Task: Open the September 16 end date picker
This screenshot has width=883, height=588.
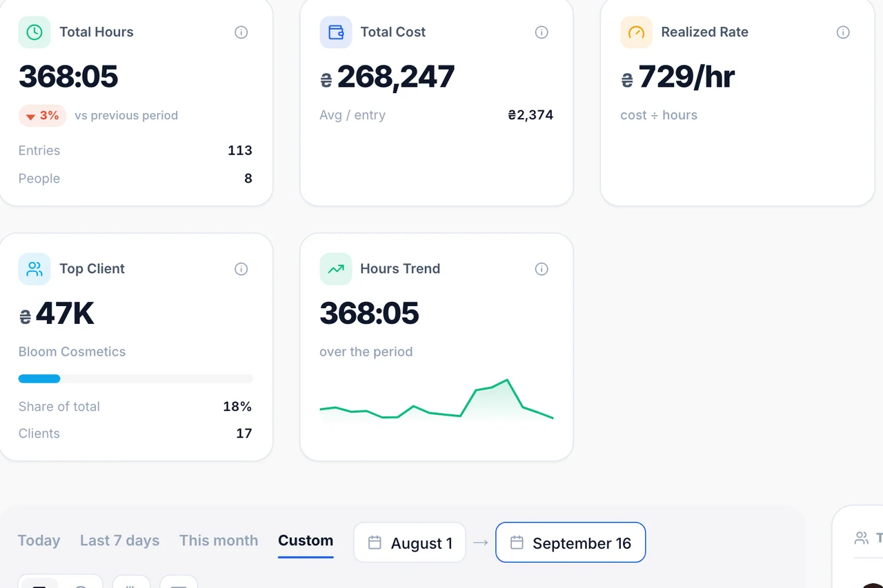Action: tap(571, 543)
